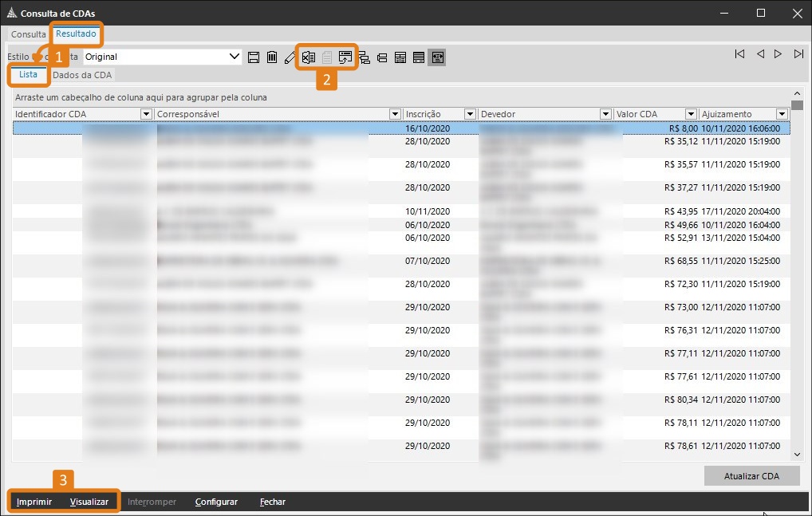
Task: Click the tree grouping view icon
Action: click(x=365, y=57)
